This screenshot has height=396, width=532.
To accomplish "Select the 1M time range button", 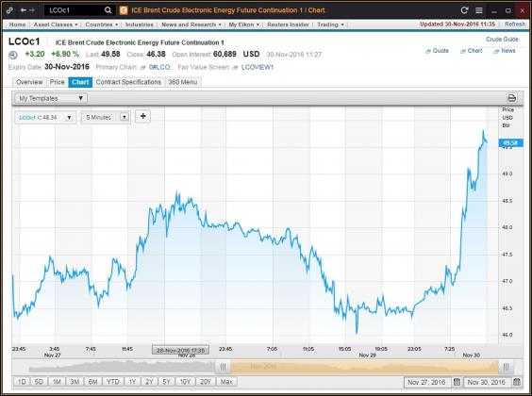I will point(57,382).
